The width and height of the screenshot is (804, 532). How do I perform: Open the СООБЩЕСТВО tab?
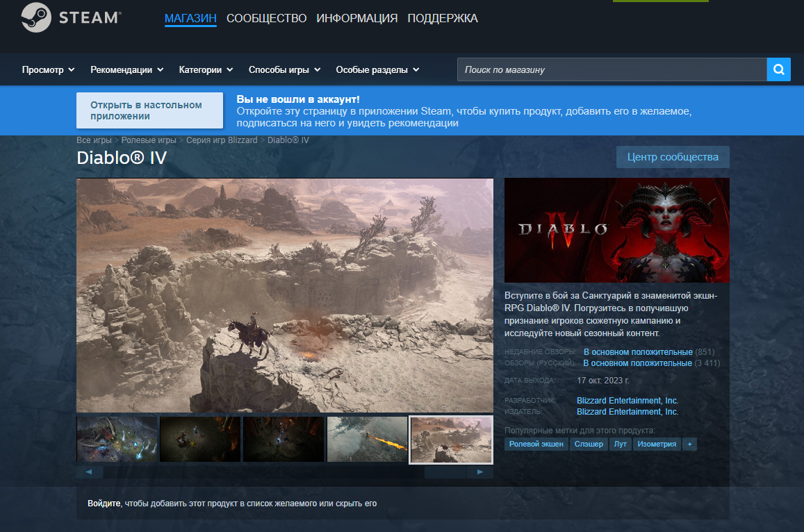coord(267,19)
